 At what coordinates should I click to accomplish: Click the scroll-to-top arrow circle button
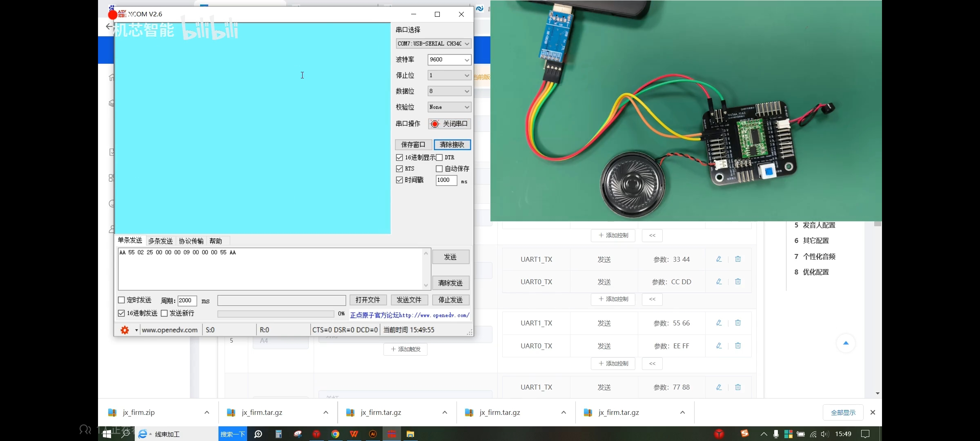point(846,343)
